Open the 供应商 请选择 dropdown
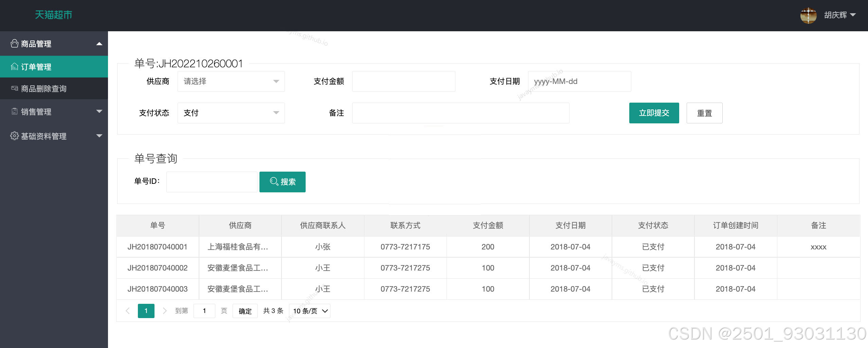The width and height of the screenshot is (868, 348). (x=231, y=81)
